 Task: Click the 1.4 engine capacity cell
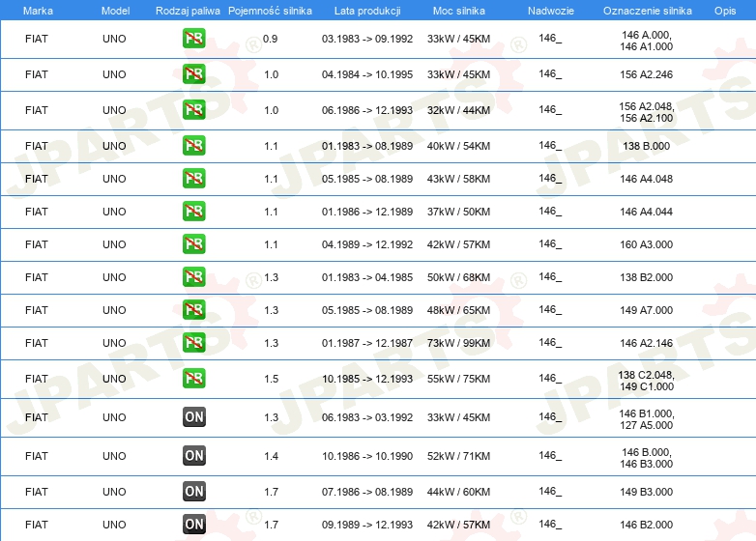[x=272, y=456]
